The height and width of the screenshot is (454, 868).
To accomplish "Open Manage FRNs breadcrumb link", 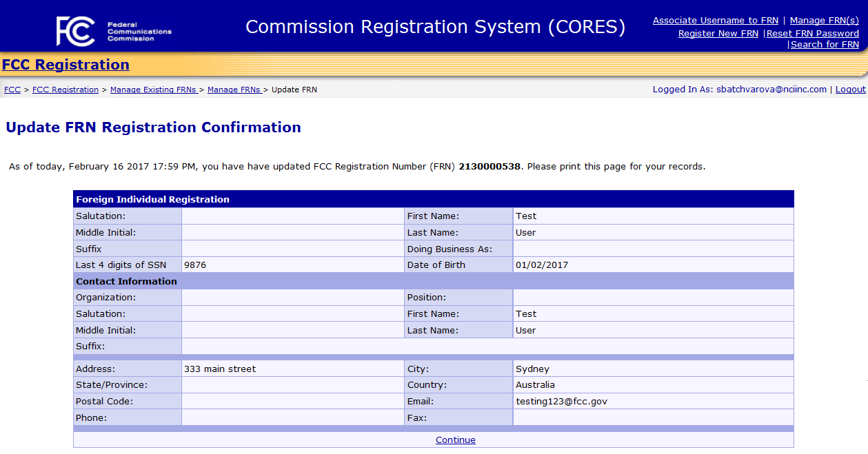I will point(234,90).
